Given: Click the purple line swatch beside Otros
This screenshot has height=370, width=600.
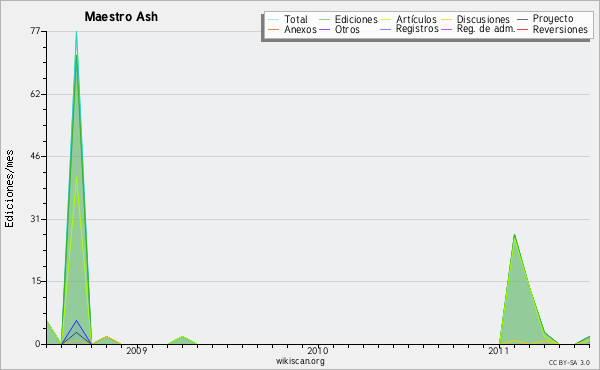Looking at the screenshot, I should (x=324, y=29).
